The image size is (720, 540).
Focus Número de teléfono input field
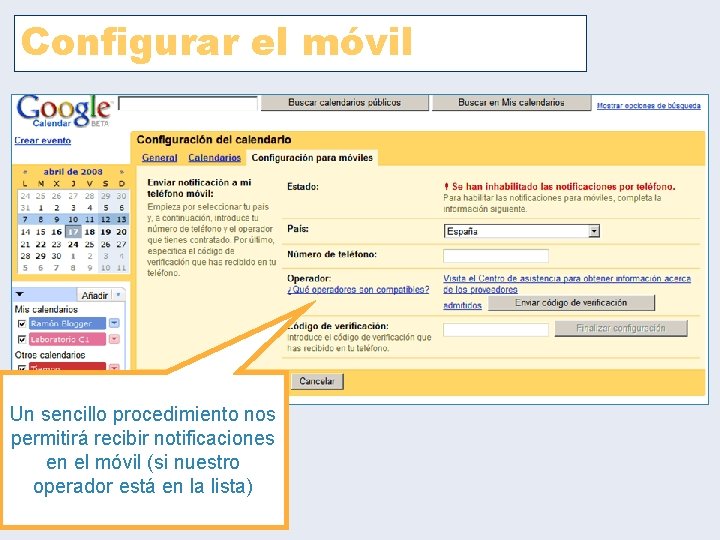pyautogui.click(x=496, y=256)
